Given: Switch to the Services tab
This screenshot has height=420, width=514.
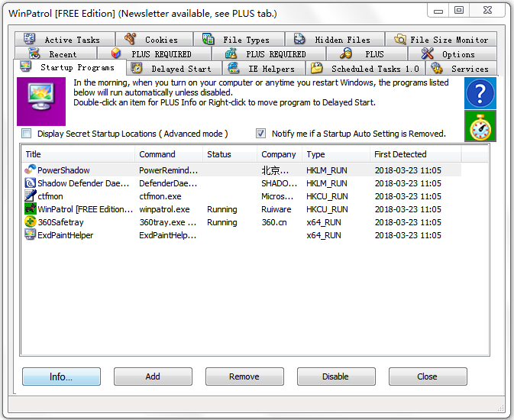Looking at the screenshot, I should [461, 69].
